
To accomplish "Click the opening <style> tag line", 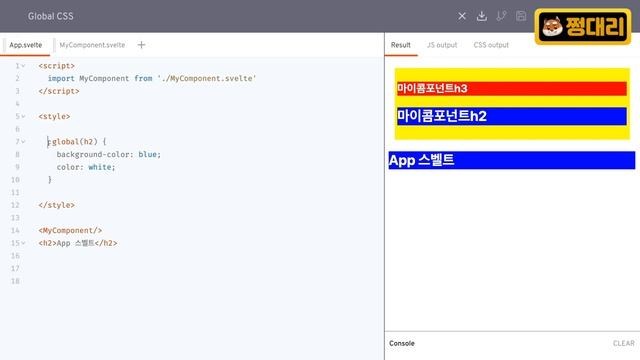I will (x=54, y=116).
